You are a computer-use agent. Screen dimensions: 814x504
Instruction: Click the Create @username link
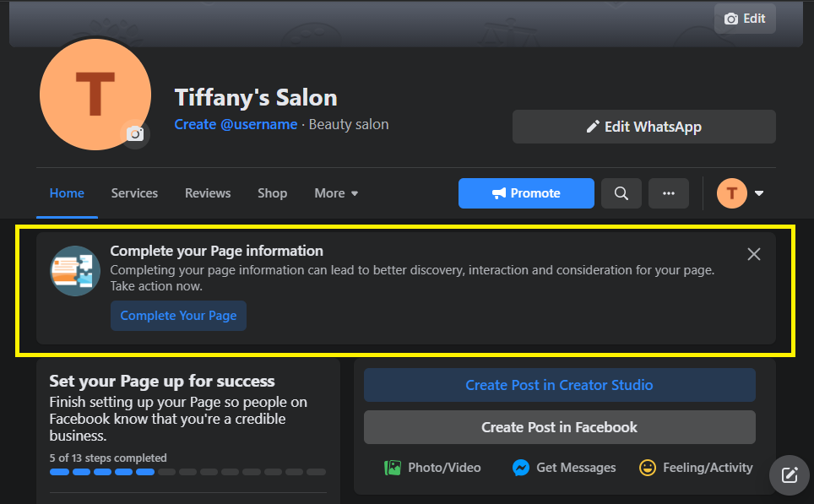[236, 125]
